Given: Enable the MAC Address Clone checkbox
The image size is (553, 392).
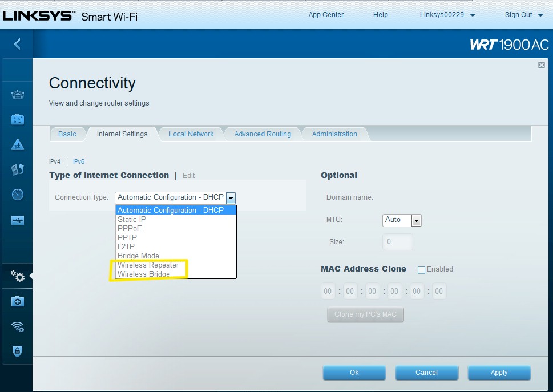Looking at the screenshot, I should 421,270.
